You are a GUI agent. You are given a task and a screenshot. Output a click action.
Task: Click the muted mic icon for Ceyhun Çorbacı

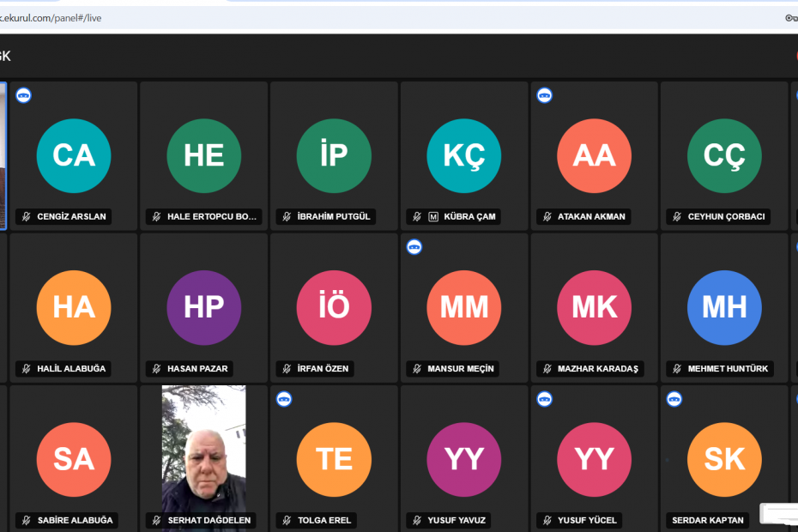click(677, 217)
